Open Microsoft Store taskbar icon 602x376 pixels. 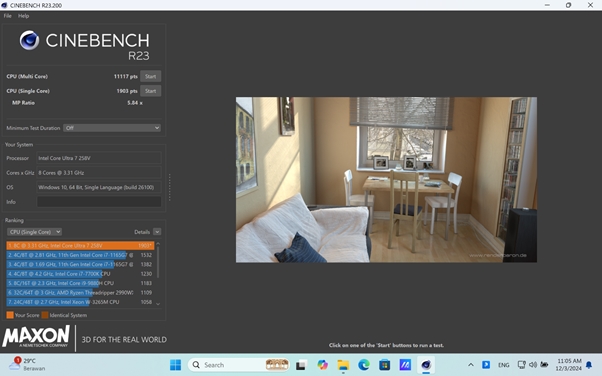pos(385,365)
